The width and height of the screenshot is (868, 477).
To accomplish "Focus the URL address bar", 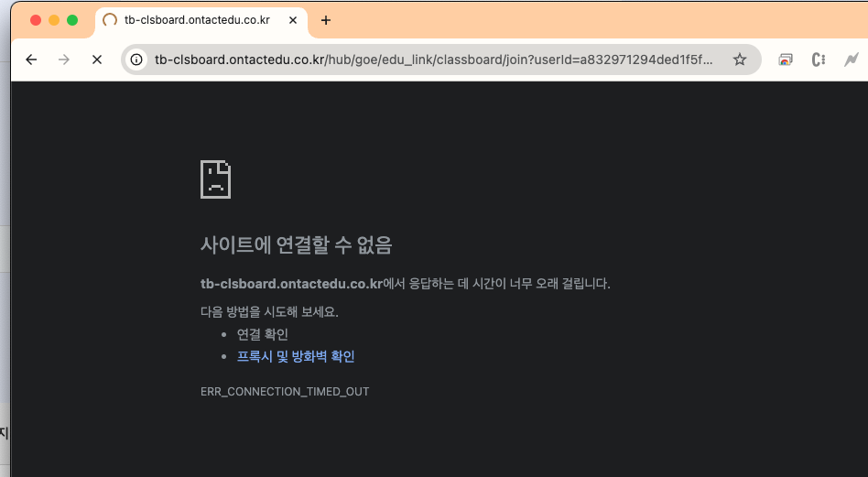I will (430, 60).
